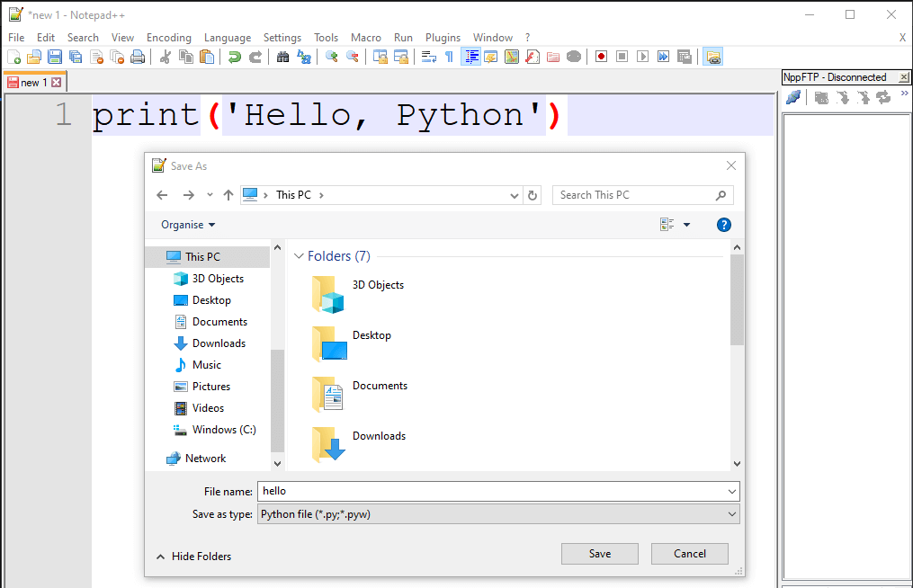Toggle the NppFTP window toolbar button
This screenshot has height=588, width=913.
[712, 57]
